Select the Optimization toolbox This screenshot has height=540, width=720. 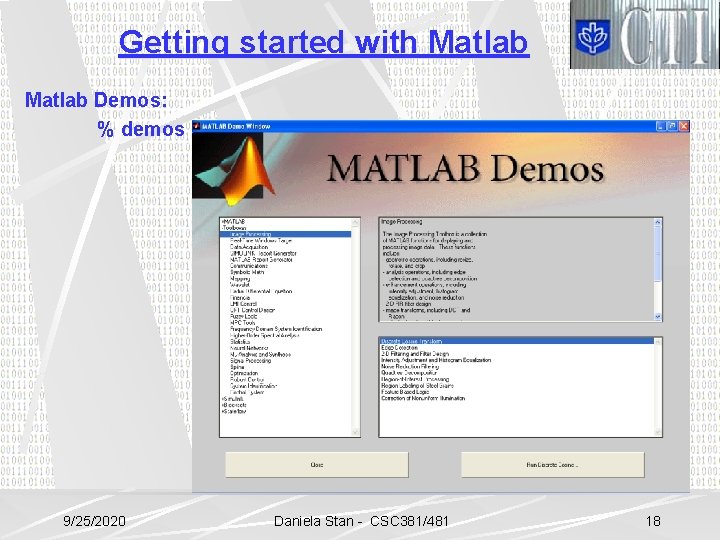tap(244, 374)
